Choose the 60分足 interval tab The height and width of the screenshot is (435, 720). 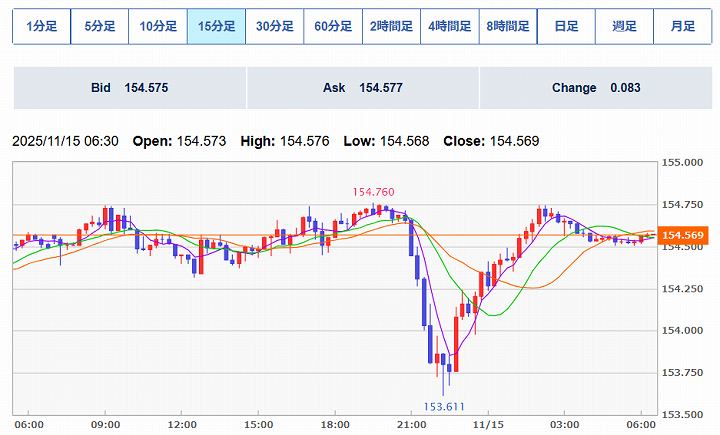click(x=332, y=26)
